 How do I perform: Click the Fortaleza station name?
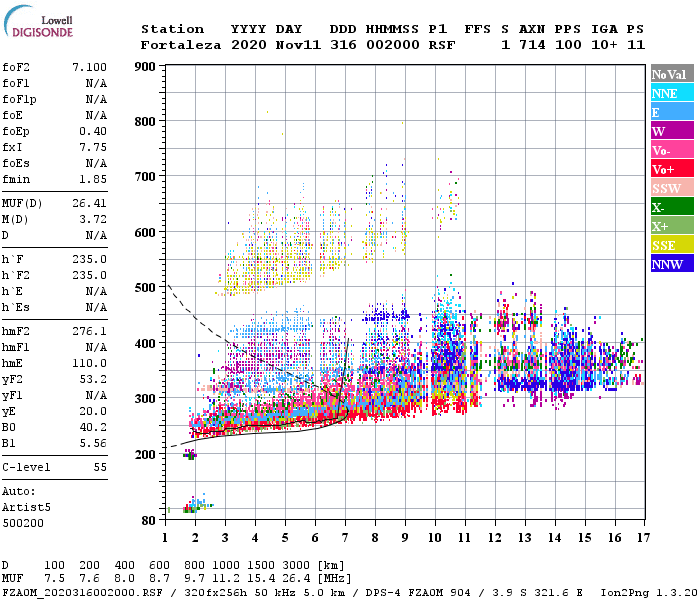pyautogui.click(x=181, y=45)
